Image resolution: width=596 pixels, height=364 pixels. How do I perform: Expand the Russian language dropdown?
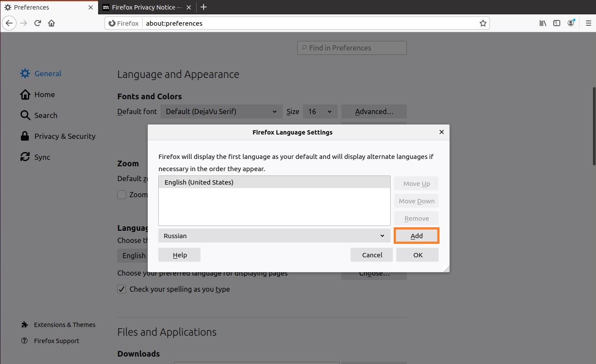[x=274, y=236]
